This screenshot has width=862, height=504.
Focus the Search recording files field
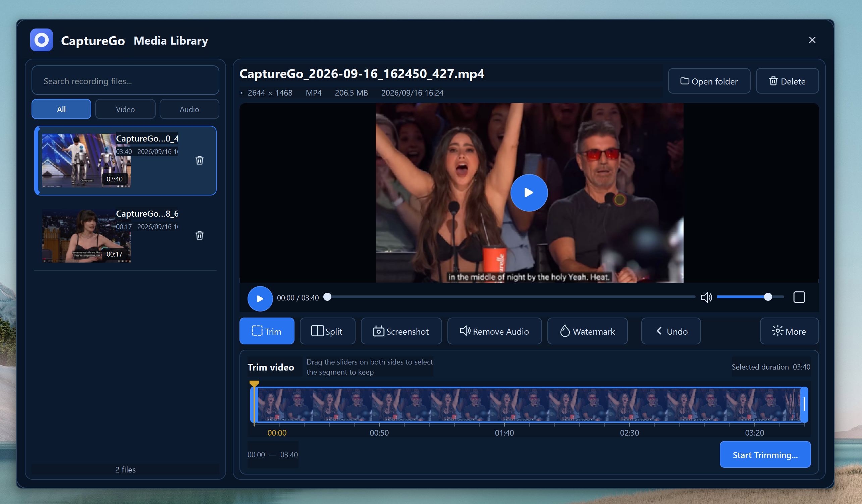click(125, 81)
